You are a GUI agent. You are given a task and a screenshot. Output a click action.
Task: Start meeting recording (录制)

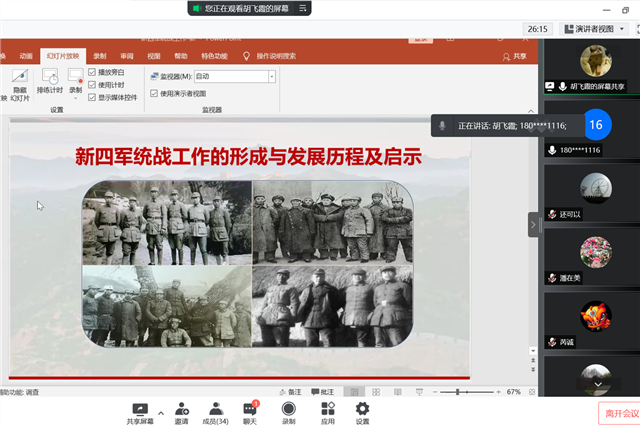(x=288, y=412)
